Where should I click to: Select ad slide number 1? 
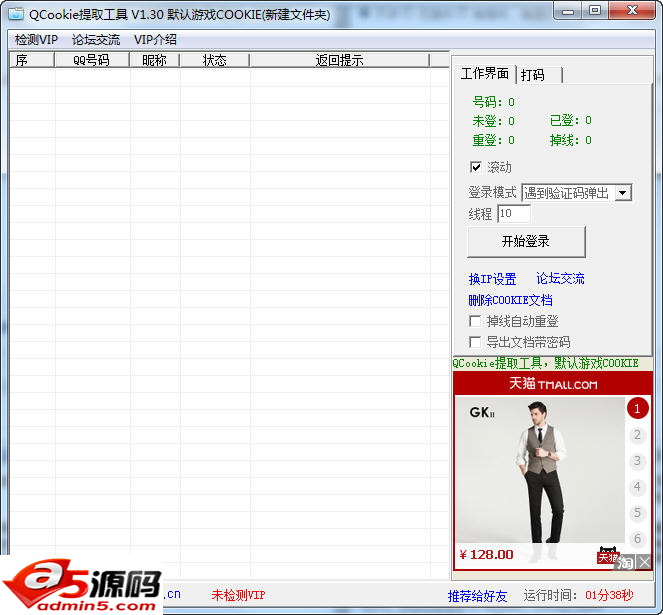point(637,408)
